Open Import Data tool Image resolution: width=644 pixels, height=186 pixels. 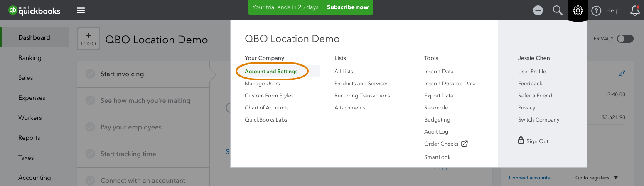[439, 72]
